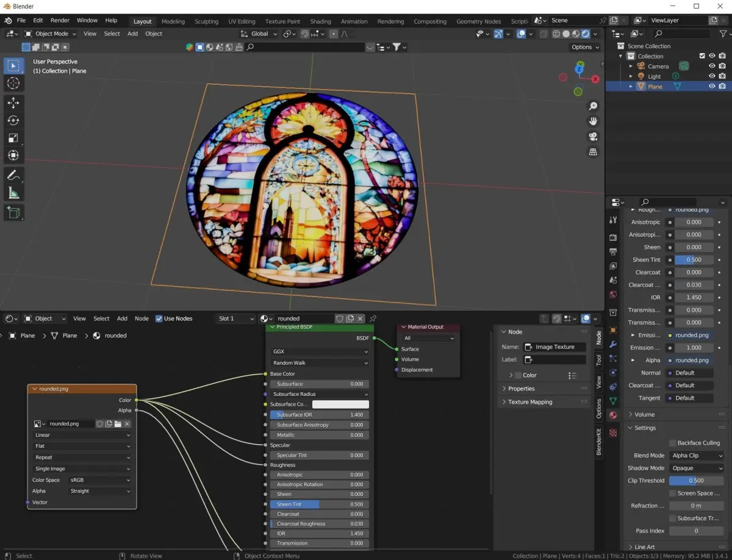
Task: Select the Measure tool
Action: (13, 193)
